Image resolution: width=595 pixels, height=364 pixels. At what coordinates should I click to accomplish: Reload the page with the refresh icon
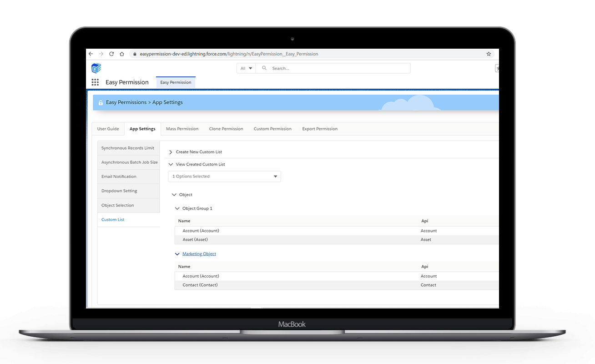pyautogui.click(x=111, y=54)
